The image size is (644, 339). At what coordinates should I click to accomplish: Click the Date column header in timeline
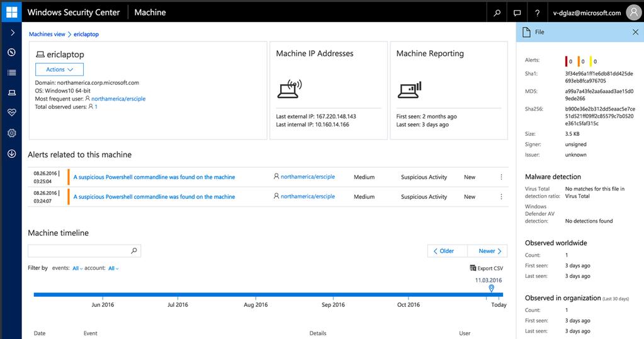point(40,333)
